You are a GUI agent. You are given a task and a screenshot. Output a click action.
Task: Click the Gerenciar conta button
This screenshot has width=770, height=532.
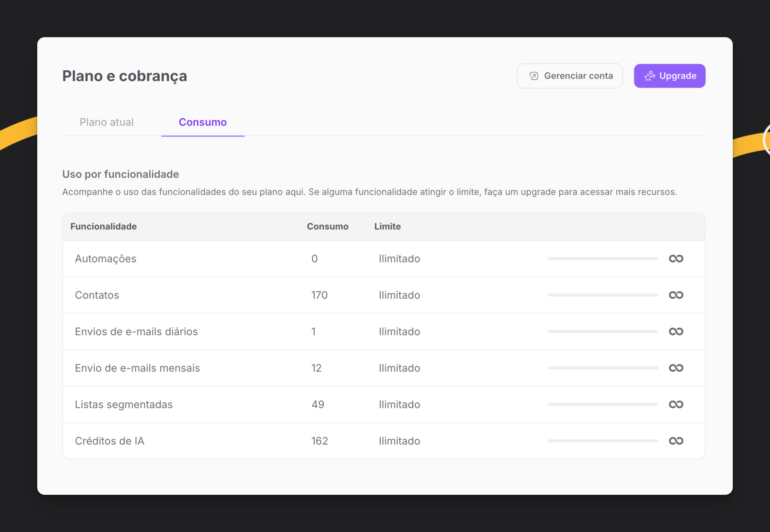pos(569,76)
